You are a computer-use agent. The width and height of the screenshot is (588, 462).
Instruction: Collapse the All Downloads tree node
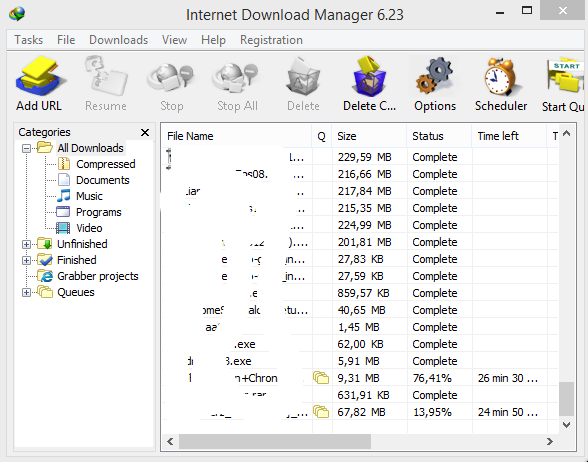point(26,148)
